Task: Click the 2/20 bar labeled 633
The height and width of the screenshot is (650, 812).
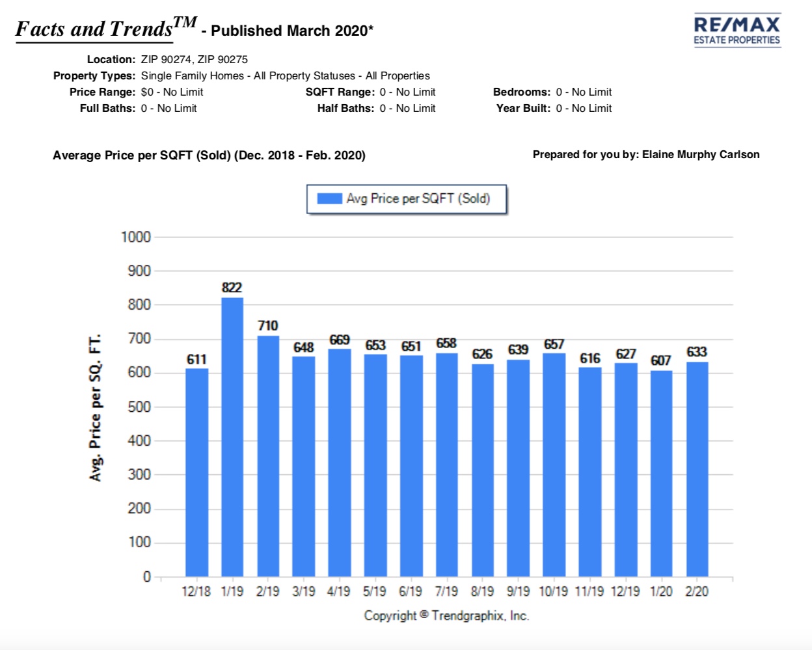Action: [697, 469]
